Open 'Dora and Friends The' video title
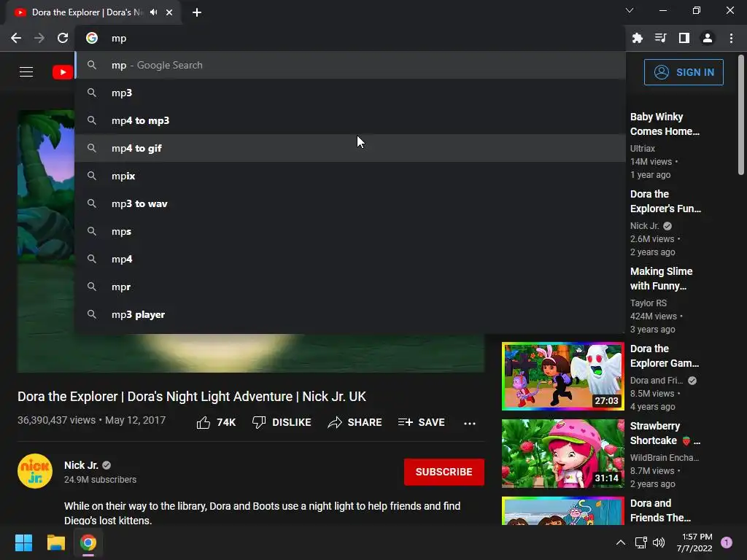Viewport: 747px width, 560px height. click(660, 510)
